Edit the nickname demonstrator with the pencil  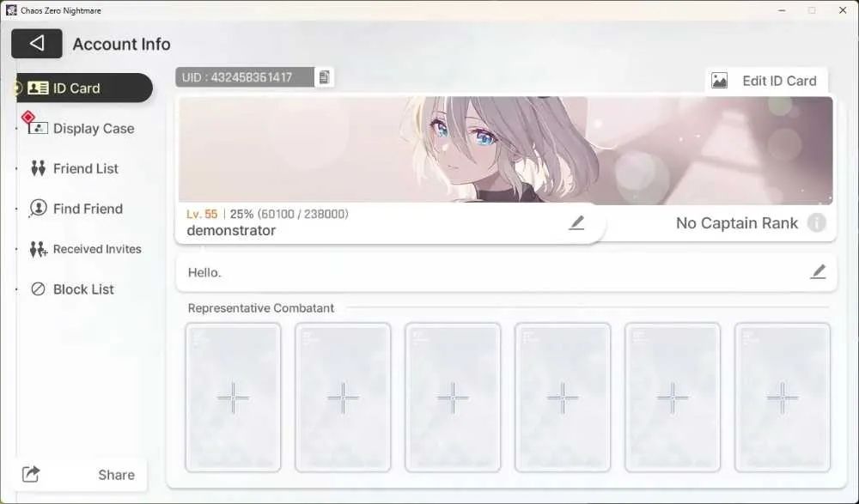[576, 222]
